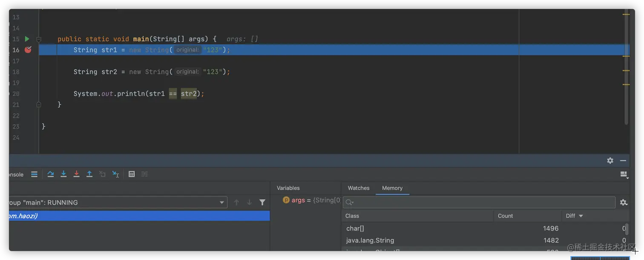Viewport: 644px width, 260px height.
Task: Click count value 1482
Action: click(551, 240)
